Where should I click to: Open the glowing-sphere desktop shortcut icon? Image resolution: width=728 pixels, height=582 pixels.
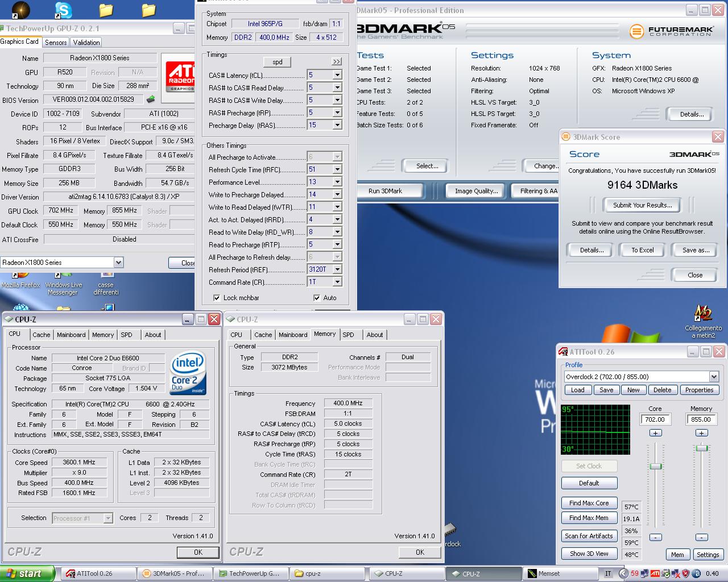[x=21, y=10]
